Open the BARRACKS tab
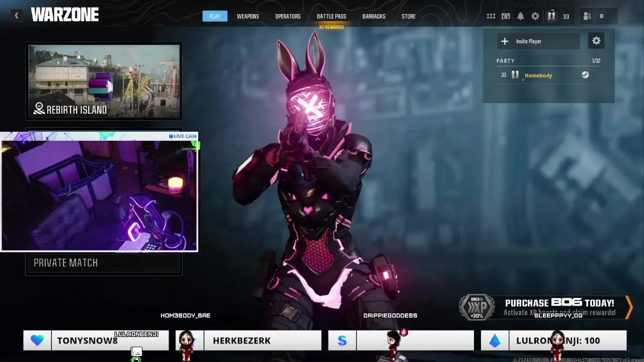This screenshot has width=644, height=362. coord(374,17)
